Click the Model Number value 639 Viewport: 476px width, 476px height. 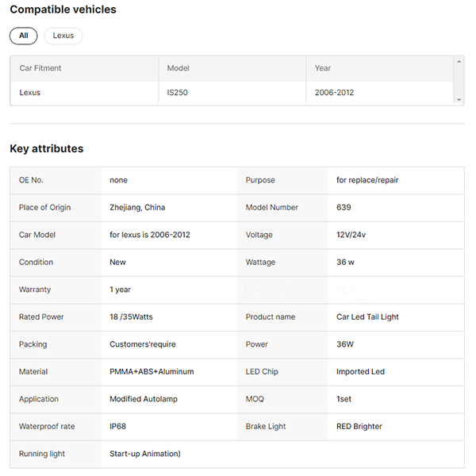click(x=344, y=208)
